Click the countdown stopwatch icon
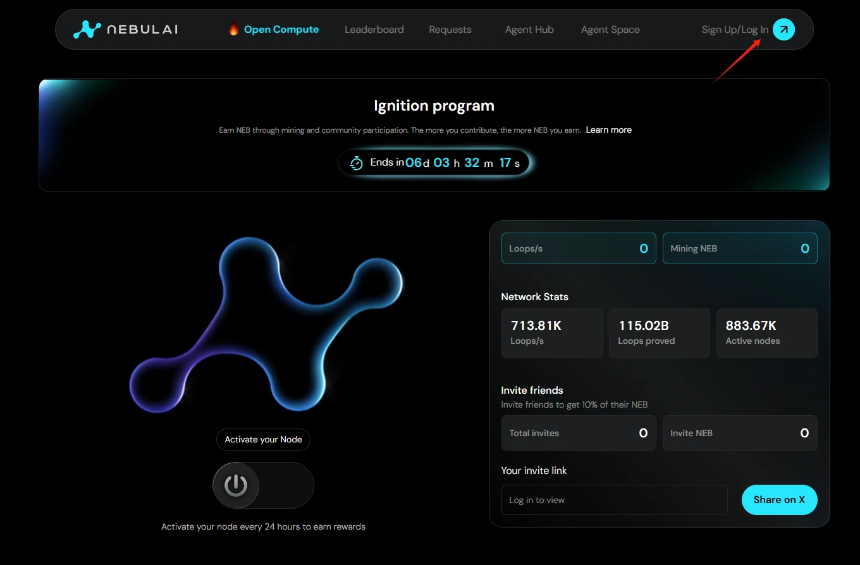Image resolution: width=860 pixels, height=565 pixels. [x=357, y=163]
